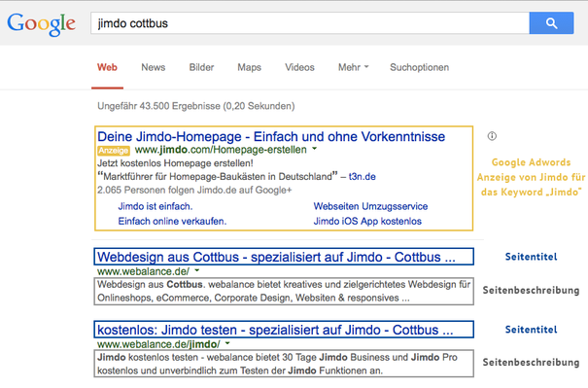This screenshot has height=388, width=588.
Task: Switch to the News tab
Action: pos(153,67)
